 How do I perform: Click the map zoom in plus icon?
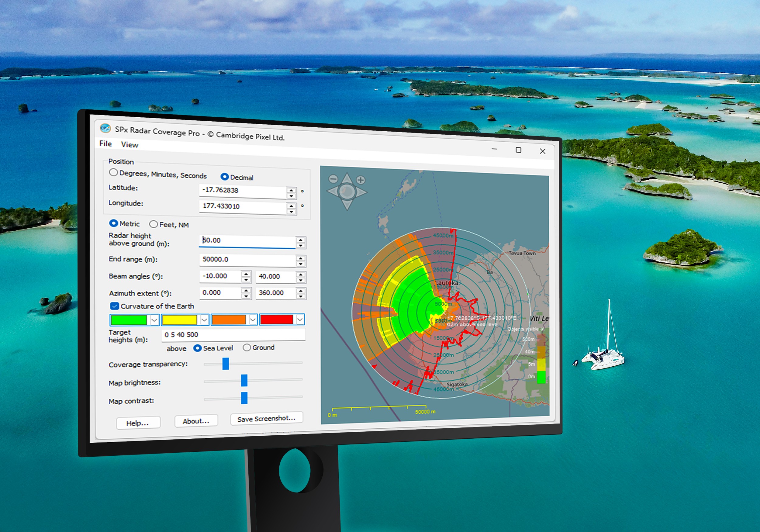361,180
